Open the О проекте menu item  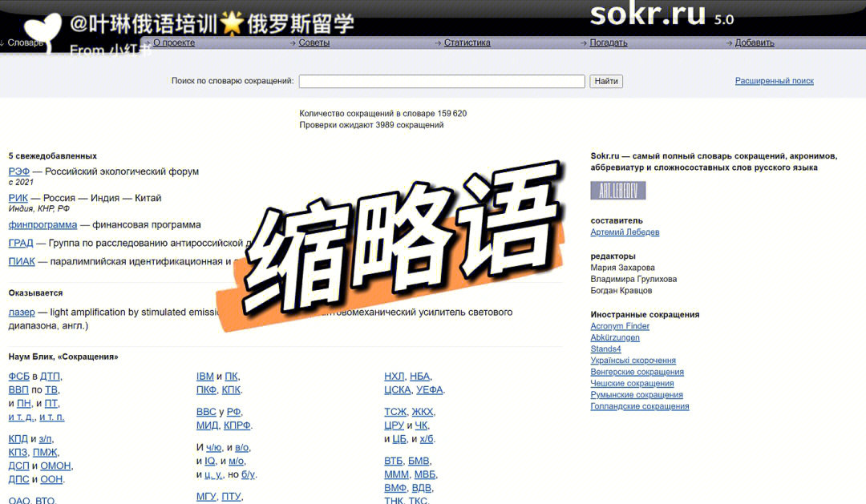[x=174, y=42]
